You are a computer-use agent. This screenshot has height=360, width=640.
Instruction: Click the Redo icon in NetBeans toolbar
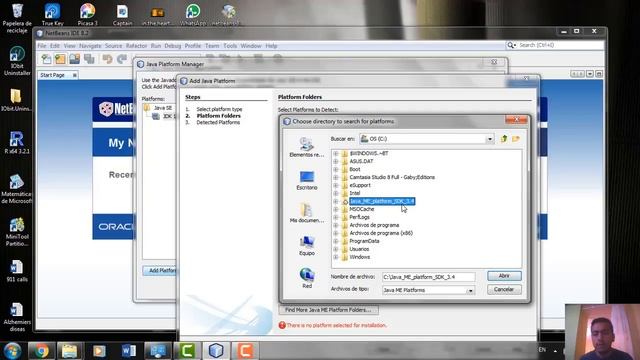[122, 59]
